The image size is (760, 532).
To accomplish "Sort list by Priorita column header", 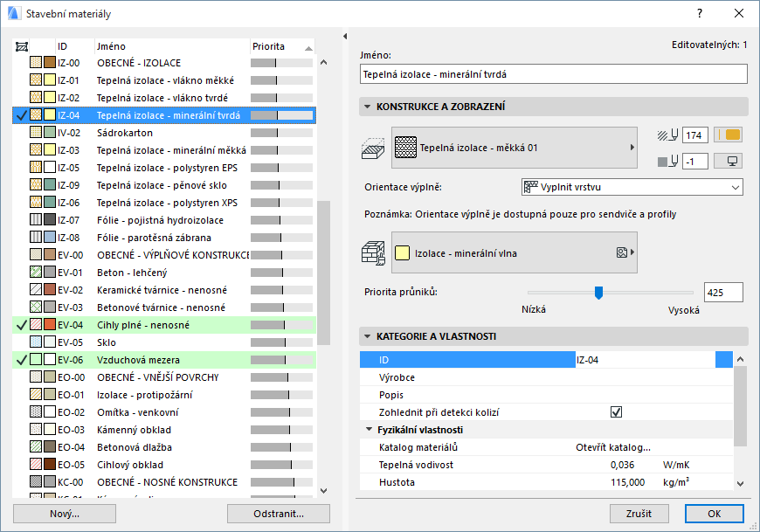I will pyautogui.click(x=282, y=46).
